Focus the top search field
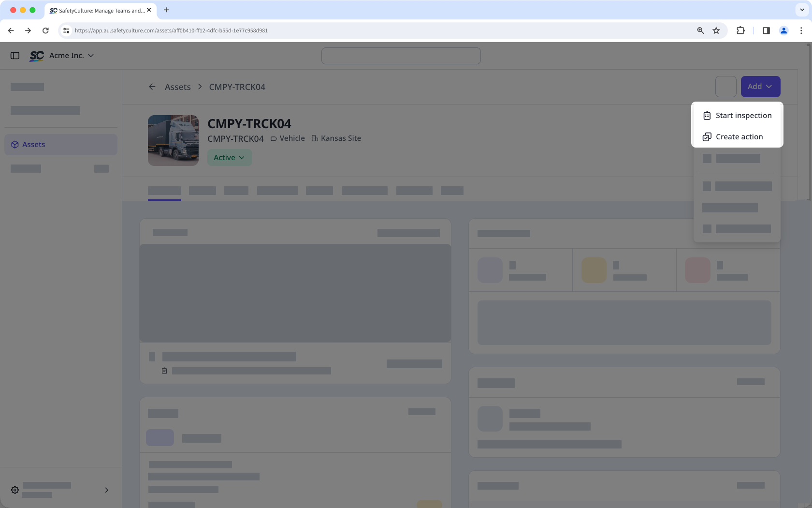812x508 pixels. point(401,56)
